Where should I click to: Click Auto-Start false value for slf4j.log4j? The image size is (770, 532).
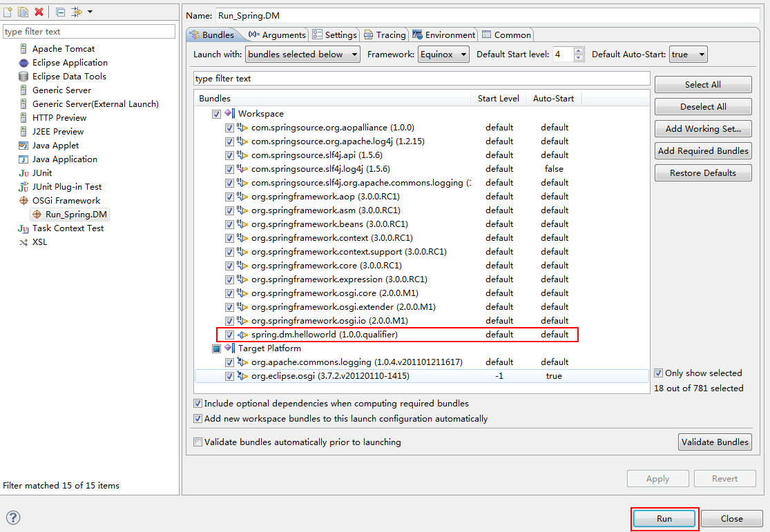pos(554,169)
